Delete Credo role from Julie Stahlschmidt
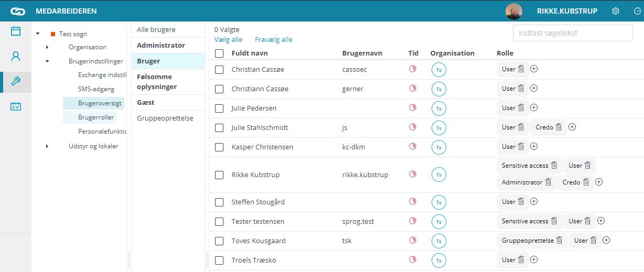The height and width of the screenshot is (272, 644). tap(559, 127)
